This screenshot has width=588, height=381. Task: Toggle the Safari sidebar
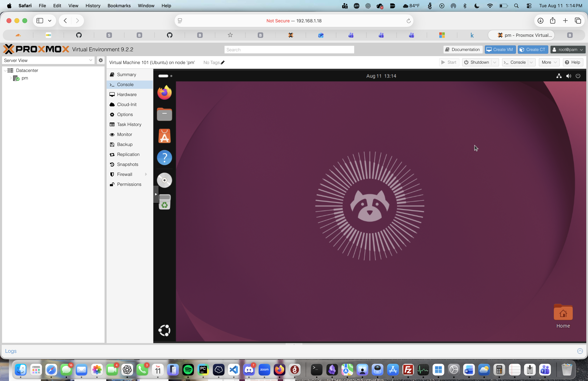click(40, 21)
